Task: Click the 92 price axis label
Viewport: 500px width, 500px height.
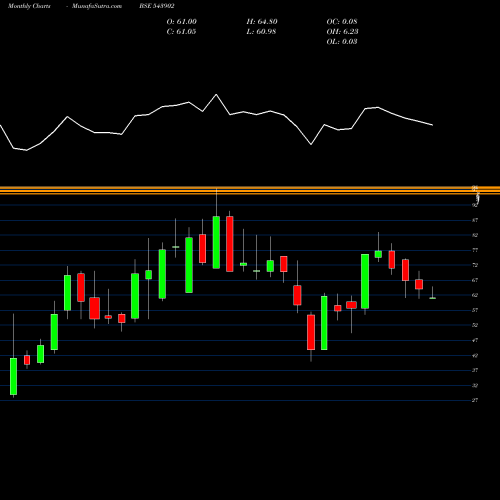Action: coord(475,205)
